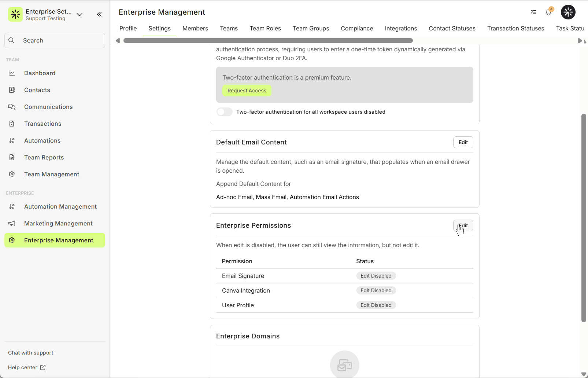Image resolution: width=588 pixels, height=378 pixels.
Task: Open the Compliance tab
Action: pyautogui.click(x=357, y=28)
